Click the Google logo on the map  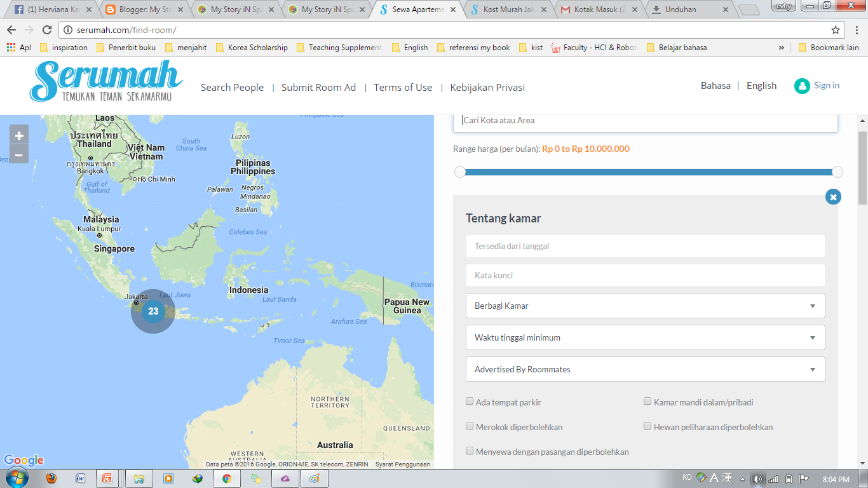[24, 461]
